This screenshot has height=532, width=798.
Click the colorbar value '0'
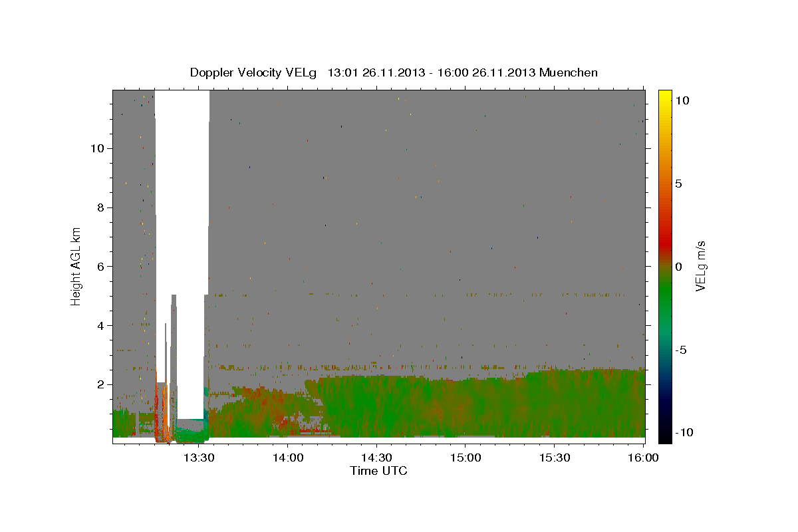click(x=679, y=267)
